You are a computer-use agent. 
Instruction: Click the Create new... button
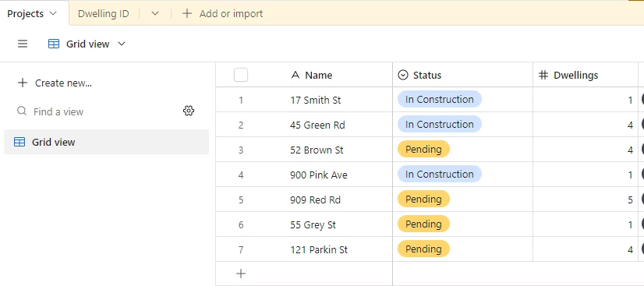55,83
